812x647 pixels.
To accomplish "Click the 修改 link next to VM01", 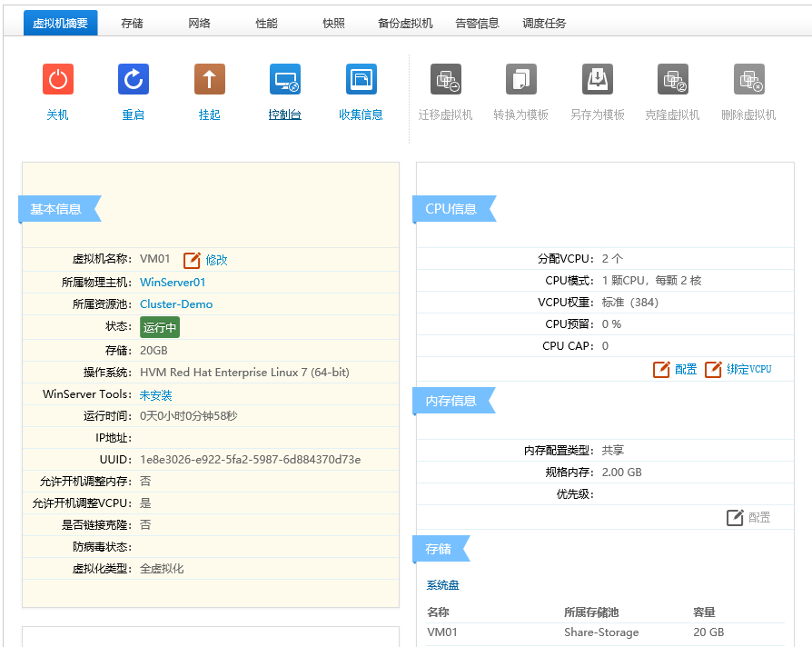I will [216, 260].
